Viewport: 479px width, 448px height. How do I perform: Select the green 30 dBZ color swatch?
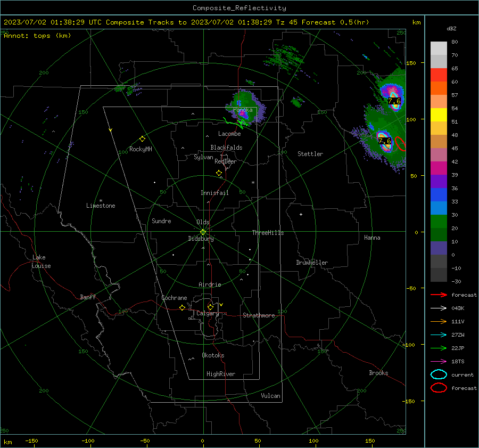pyautogui.click(x=439, y=222)
